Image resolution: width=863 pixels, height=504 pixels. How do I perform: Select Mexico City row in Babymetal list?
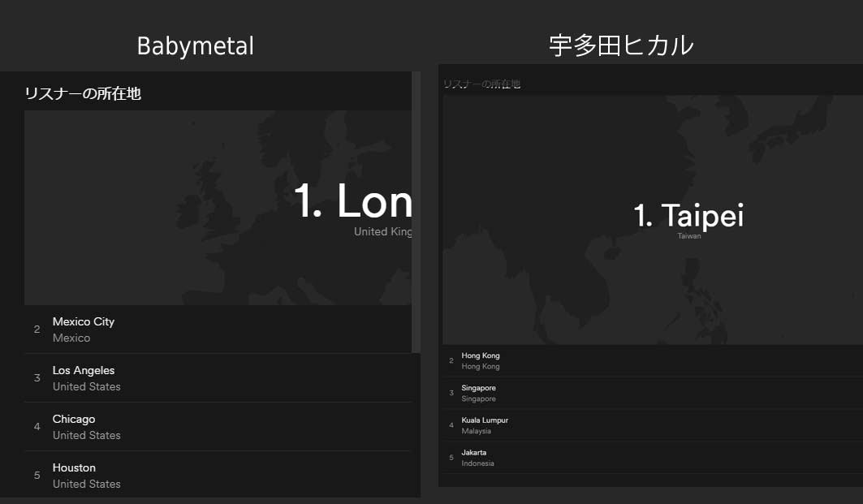[x=218, y=330]
